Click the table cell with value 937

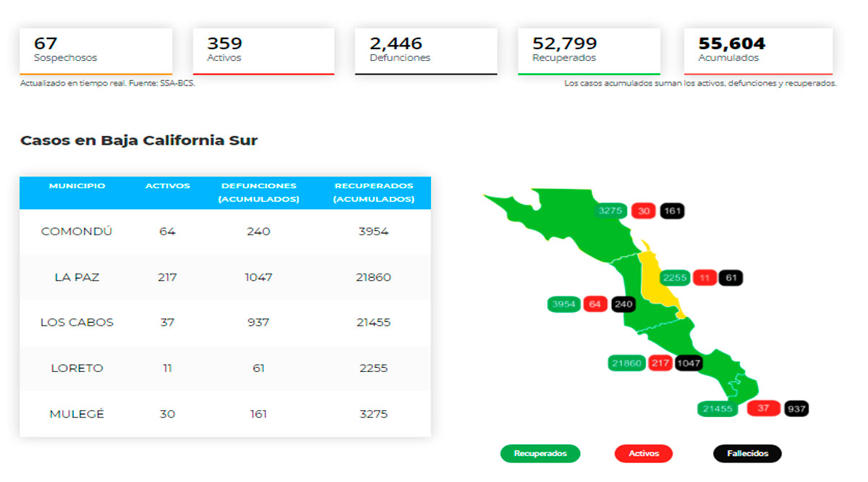(x=258, y=322)
